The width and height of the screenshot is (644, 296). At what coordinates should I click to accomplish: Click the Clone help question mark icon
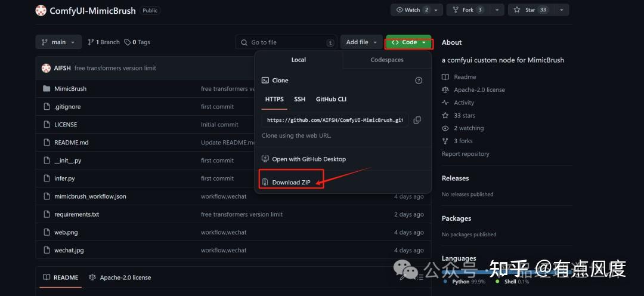tap(419, 81)
